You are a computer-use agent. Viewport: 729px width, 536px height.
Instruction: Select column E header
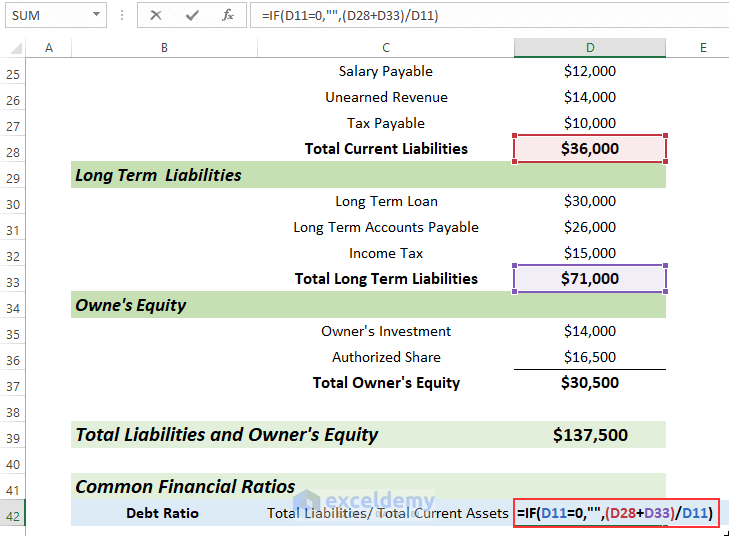point(703,48)
